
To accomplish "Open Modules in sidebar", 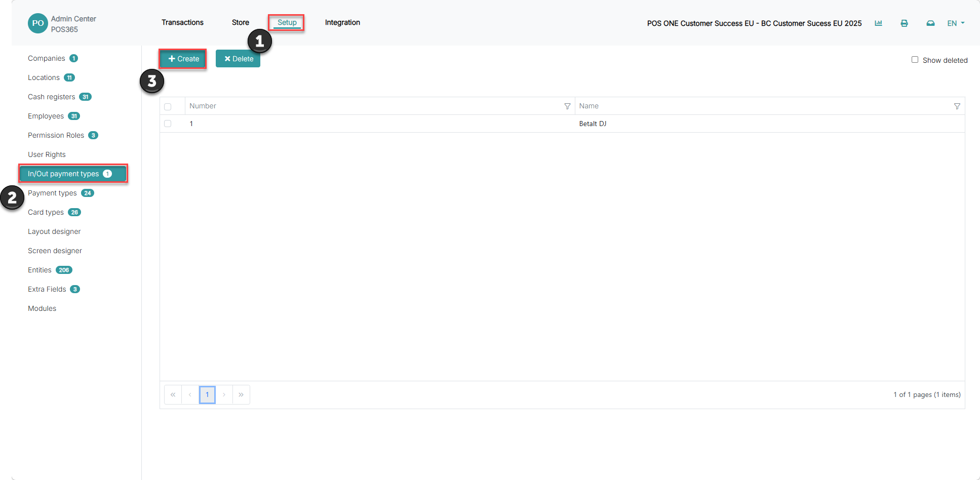I will (x=42, y=308).
